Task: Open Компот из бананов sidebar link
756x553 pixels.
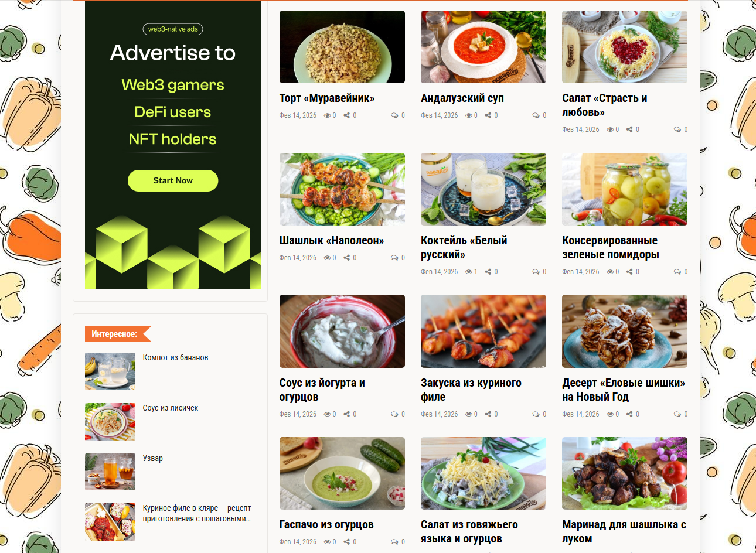Action: [x=176, y=357]
